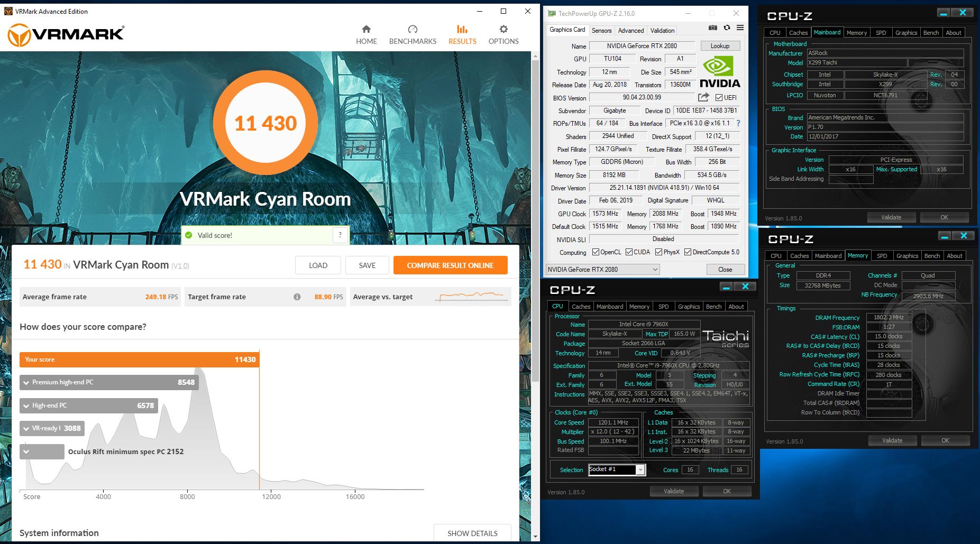Click COMPARE RESULT ONLINE button

(450, 265)
